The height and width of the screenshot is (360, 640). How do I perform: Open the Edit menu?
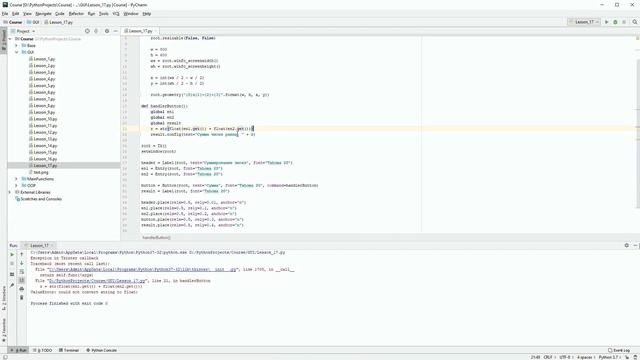[16, 13]
